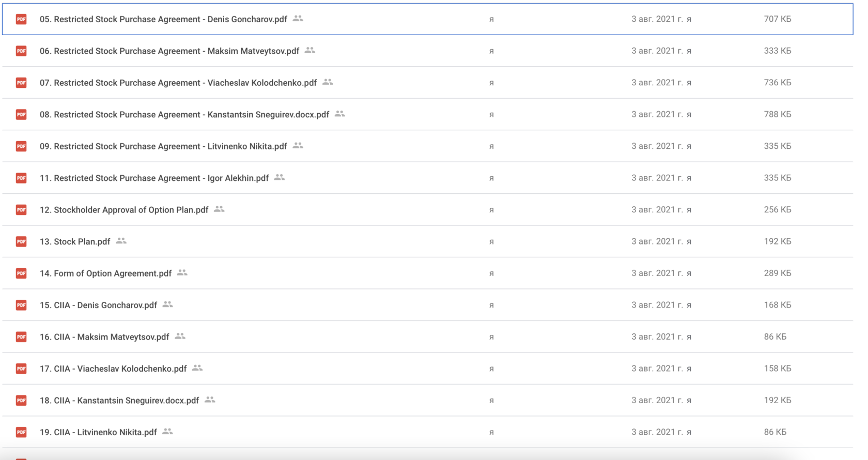Click shared icon next to 06. Maksim Matveytsov agreement
Image resolution: width=868 pixels, height=460 pixels.
pos(310,50)
